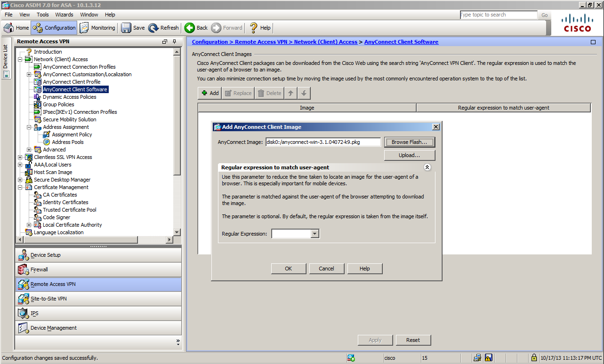Confirm the dialog with OK
Image resolution: width=604 pixels, height=364 pixels.
[x=289, y=269]
